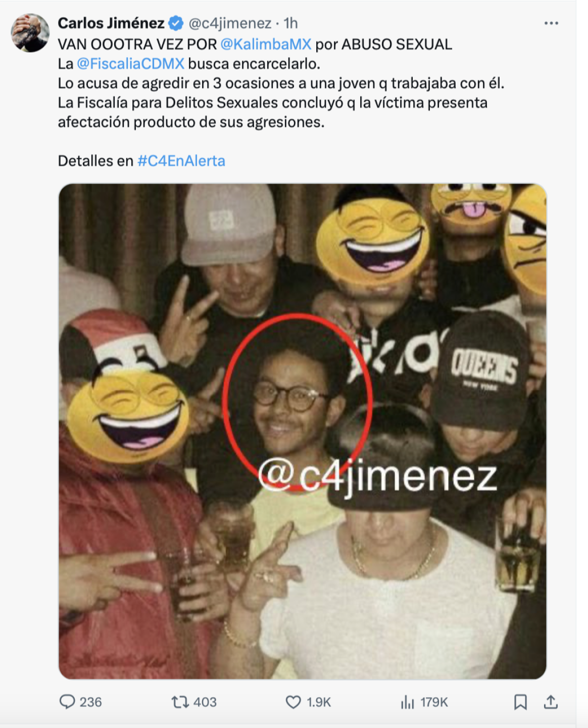Bookmark this tweet
The height and width of the screenshot is (728, 588).
coord(520,702)
